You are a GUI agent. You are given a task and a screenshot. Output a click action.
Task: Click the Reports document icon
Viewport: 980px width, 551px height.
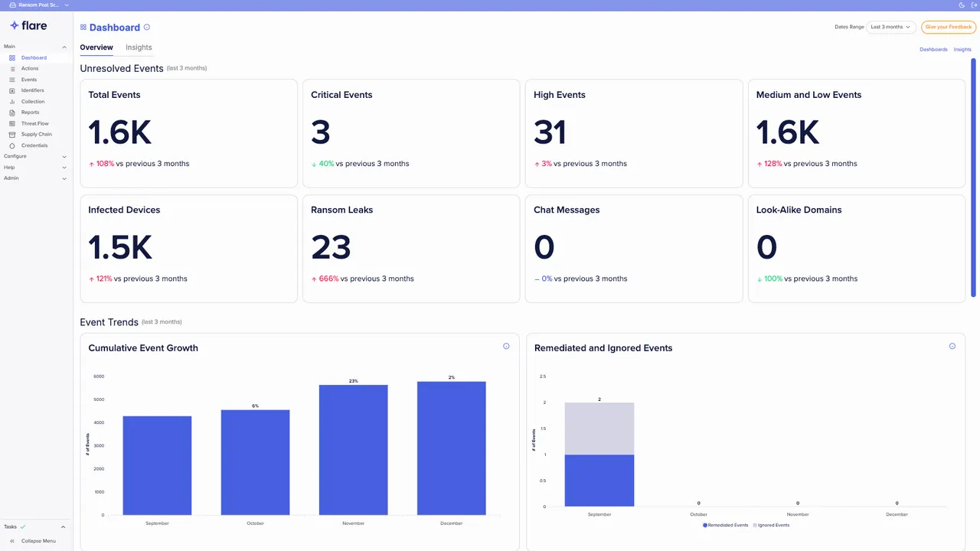click(x=12, y=112)
